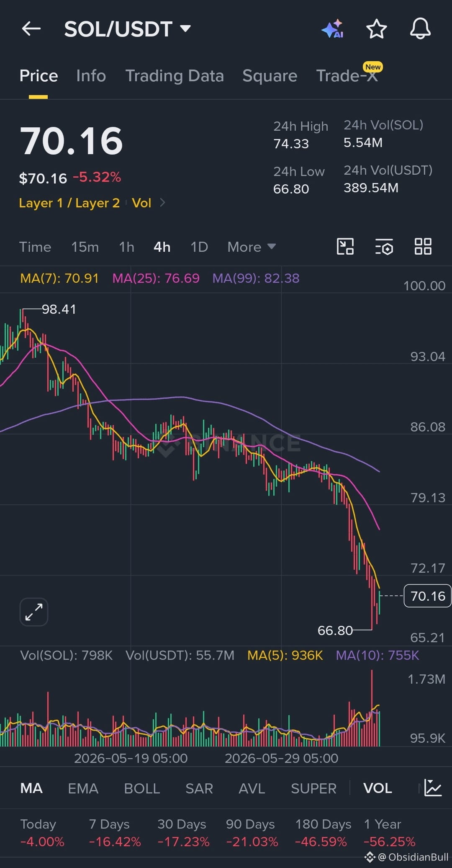Image resolution: width=452 pixels, height=868 pixels.
Task: Open SOL/USDT pair selector dropdown
Action: [x=128, y=29]
